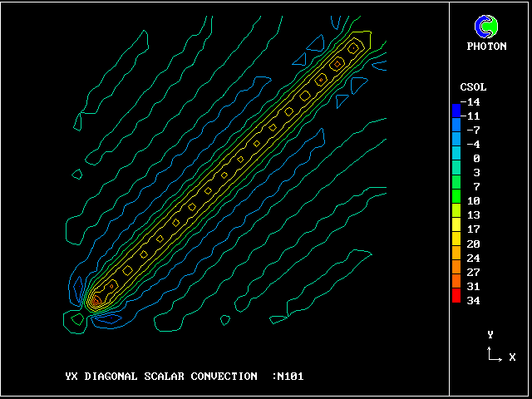Click the legend value 17

pos(473,229)
